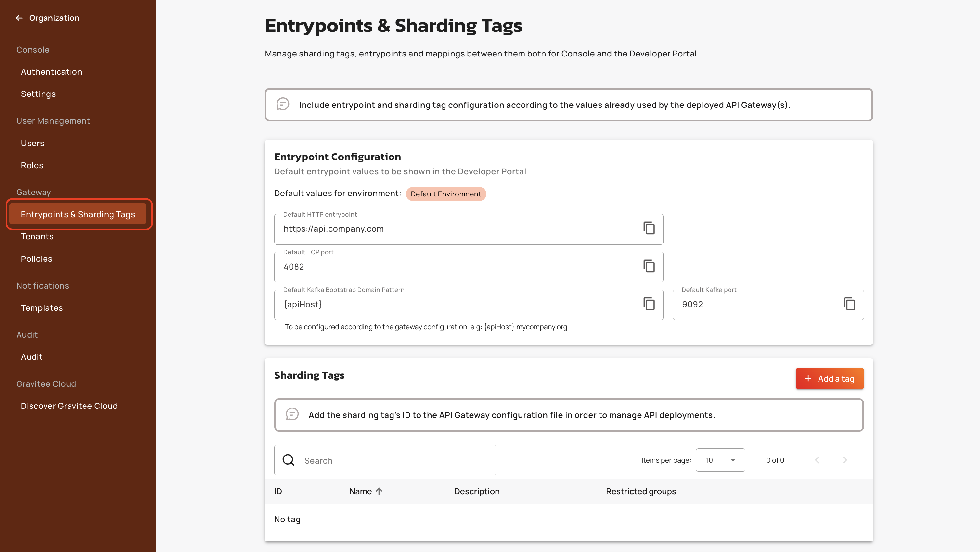Screen dimensions: 980x552
Task: Sort by the Description column header
Action: point(477,491)
